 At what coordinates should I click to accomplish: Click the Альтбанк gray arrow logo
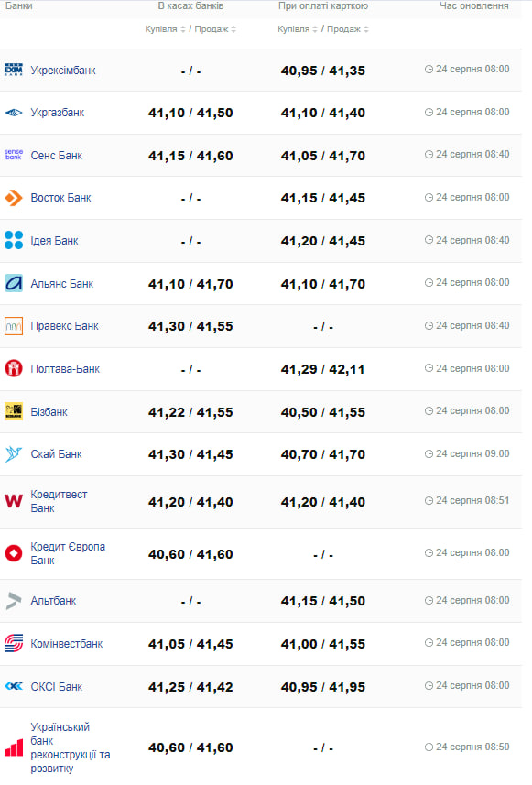tap(14, 601)
